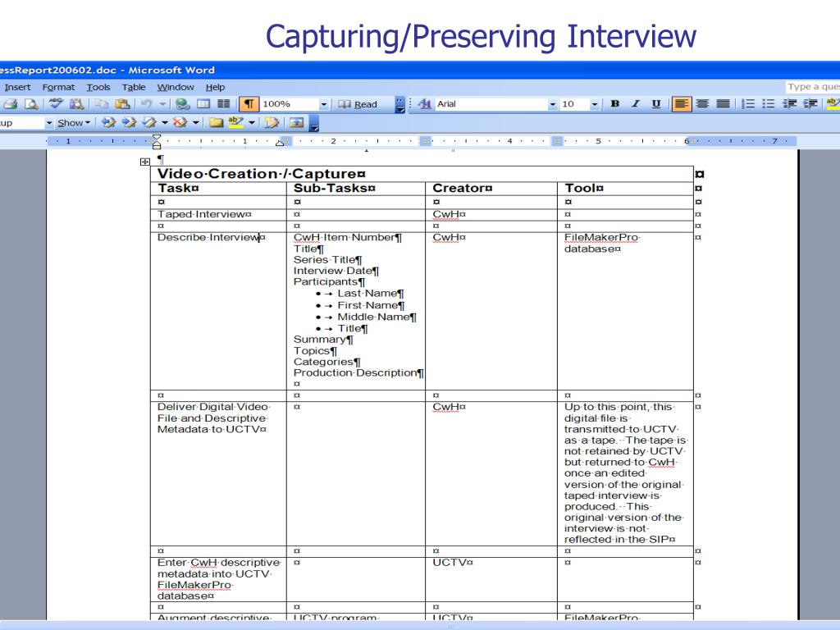Apply numbered list formatting
The width and height of the screenshot is (840, 630).
click(748, 104)
